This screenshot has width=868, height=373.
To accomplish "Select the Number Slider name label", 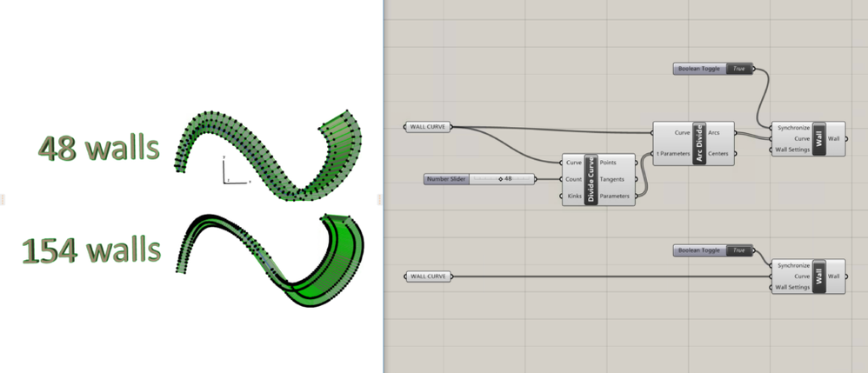I will (x=447, y=179).
